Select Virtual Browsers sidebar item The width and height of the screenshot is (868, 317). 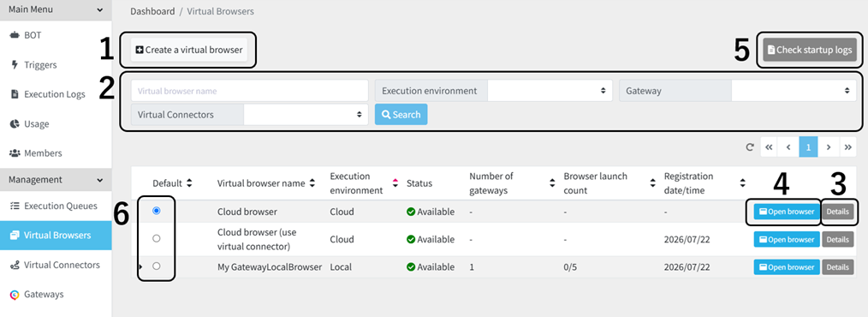pos(56,236)
